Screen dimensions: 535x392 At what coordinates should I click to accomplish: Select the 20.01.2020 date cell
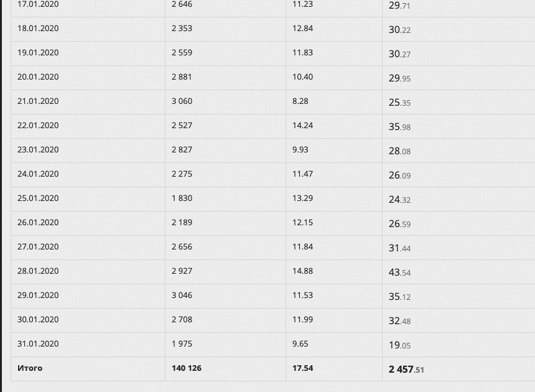(x=38, y=77)
